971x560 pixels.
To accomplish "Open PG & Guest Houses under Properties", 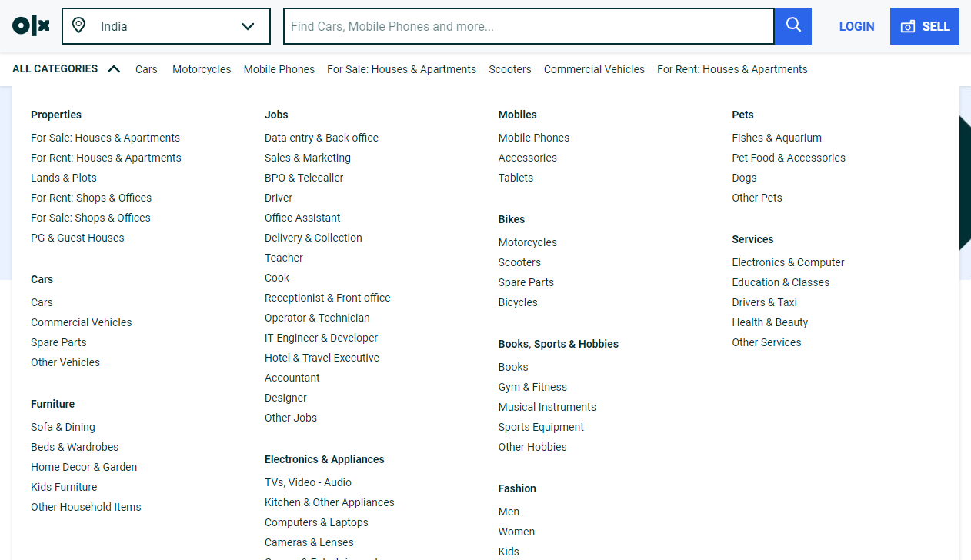I will pos(77,238).
